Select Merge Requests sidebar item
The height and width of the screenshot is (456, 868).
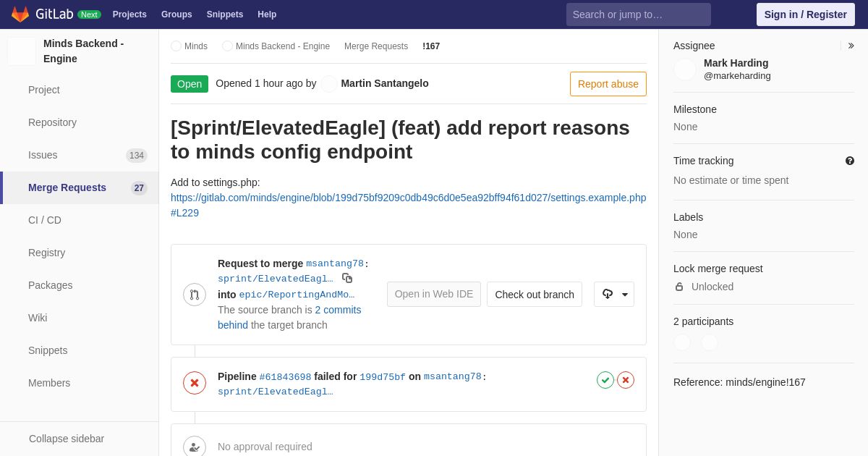pos(80,187)
